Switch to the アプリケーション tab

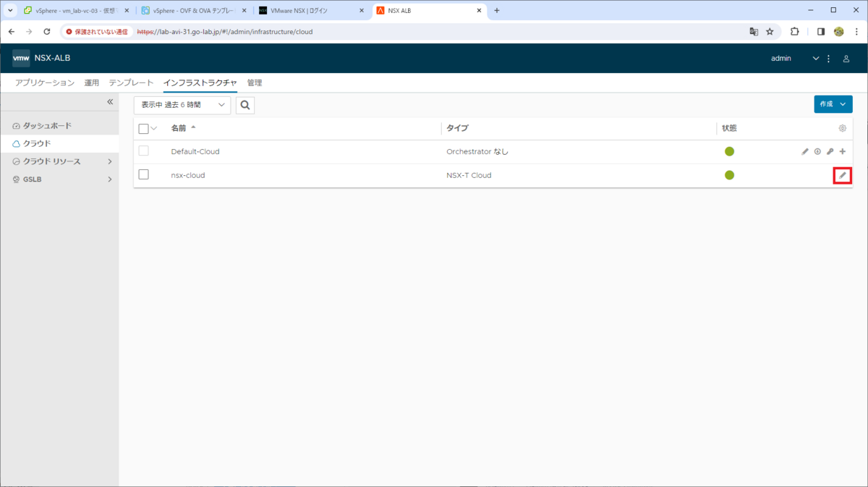tap(45, 82)
